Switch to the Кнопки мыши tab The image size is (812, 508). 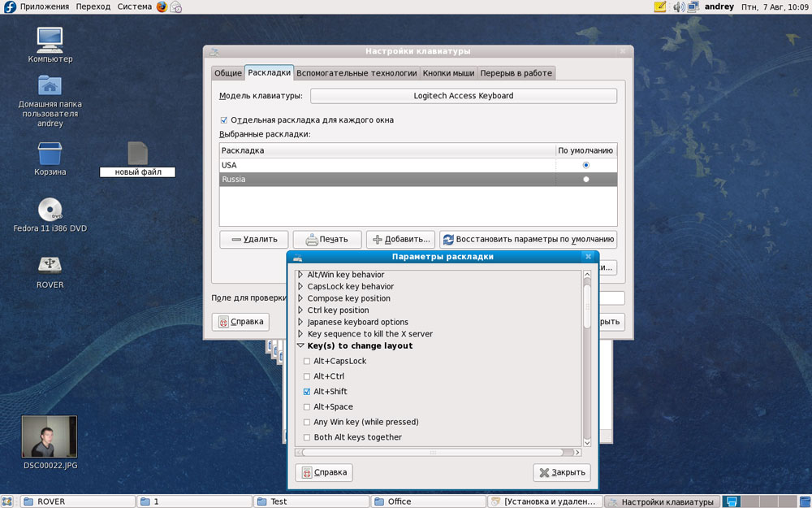pyautogui.click(x=448, y=73)
